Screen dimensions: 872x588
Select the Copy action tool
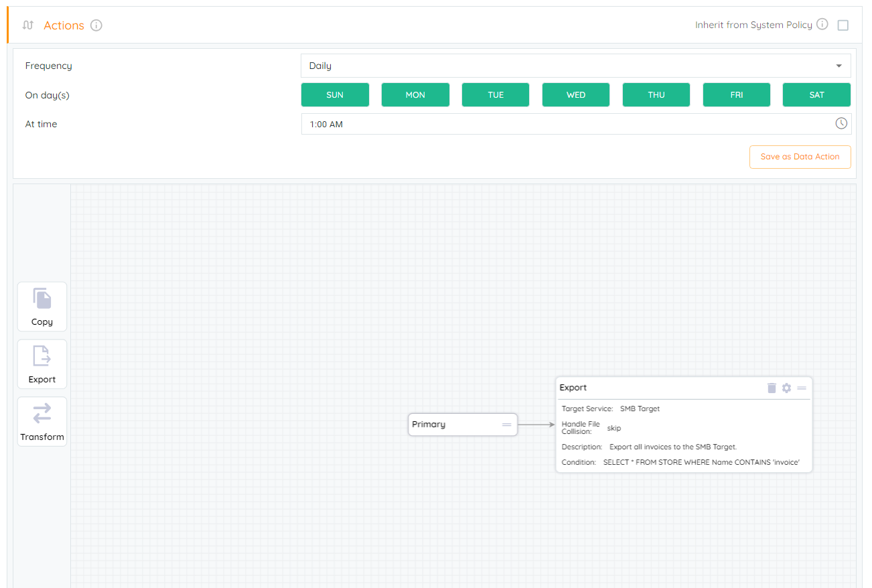42,307
